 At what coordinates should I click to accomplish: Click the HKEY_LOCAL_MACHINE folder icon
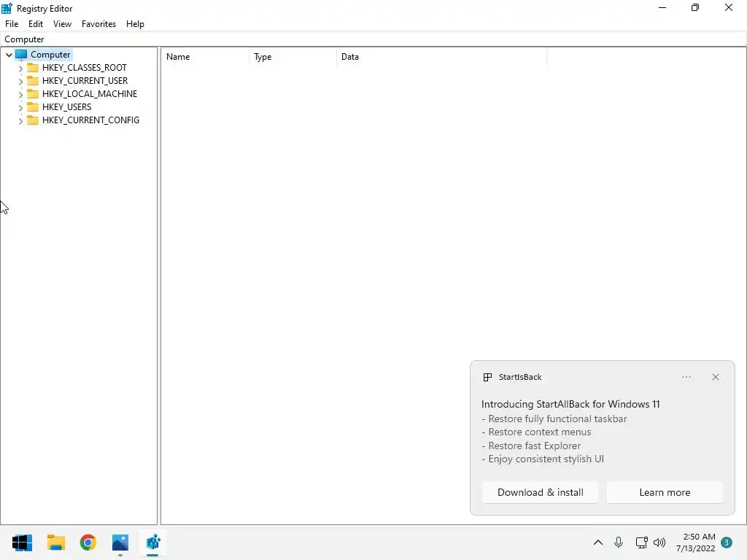pyautogui.click(x=32, y=93)
